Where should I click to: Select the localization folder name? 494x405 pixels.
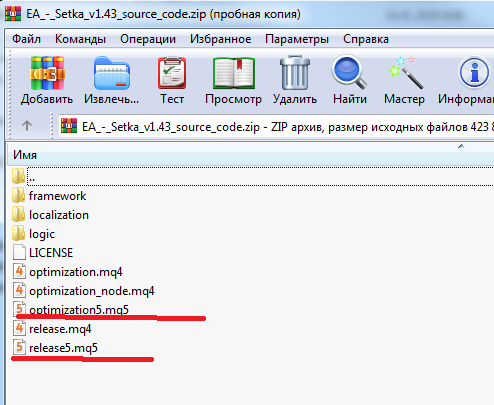(x=59, y=215)
